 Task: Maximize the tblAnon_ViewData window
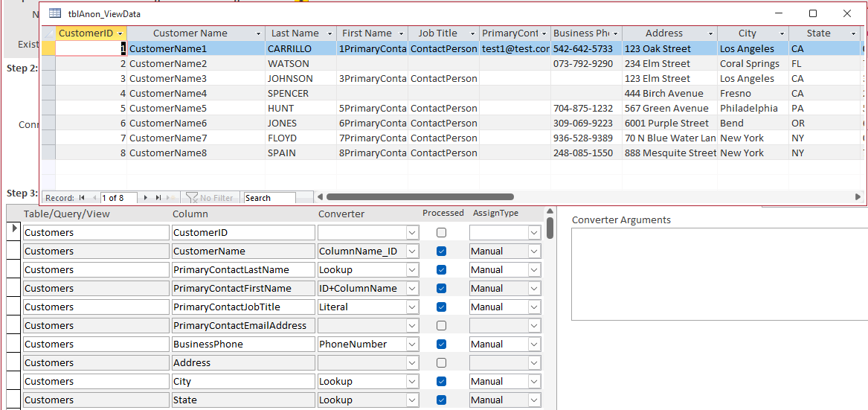pos(813,13)
